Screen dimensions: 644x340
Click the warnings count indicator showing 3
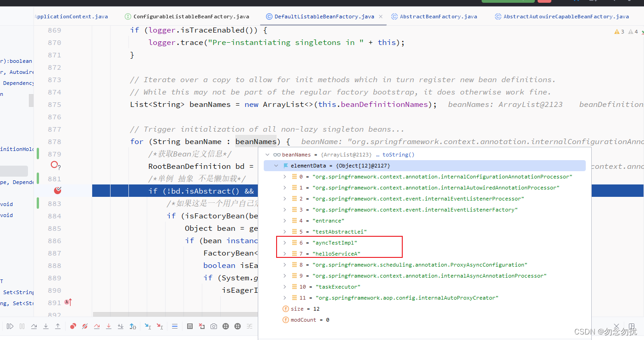619,32
